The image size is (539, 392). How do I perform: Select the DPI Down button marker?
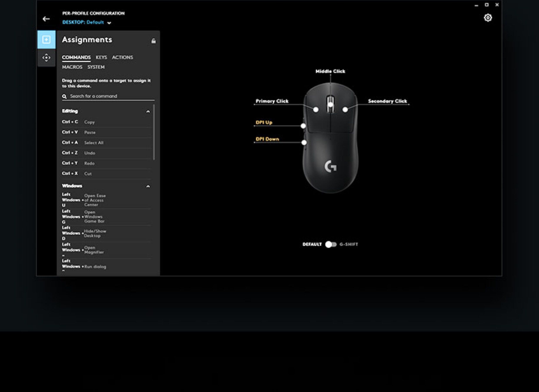click(304, 143)
